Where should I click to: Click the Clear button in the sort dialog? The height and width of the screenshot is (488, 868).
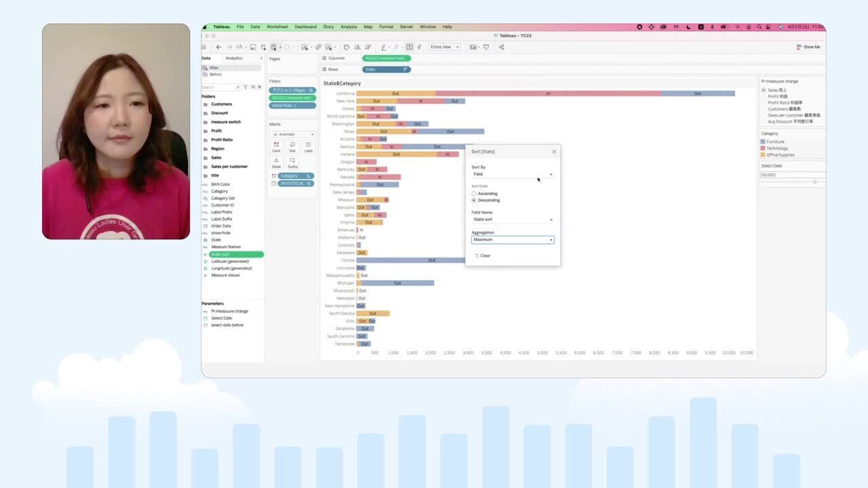[x=483, y=256]
